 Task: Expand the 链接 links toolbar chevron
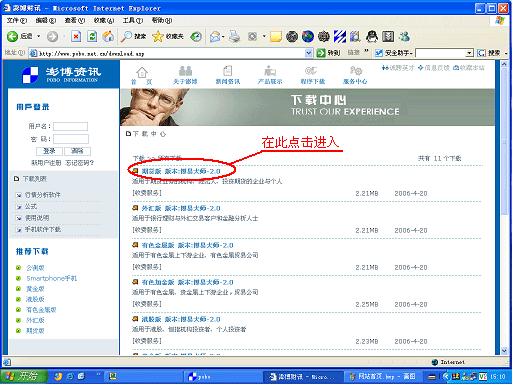click(367, 51)
